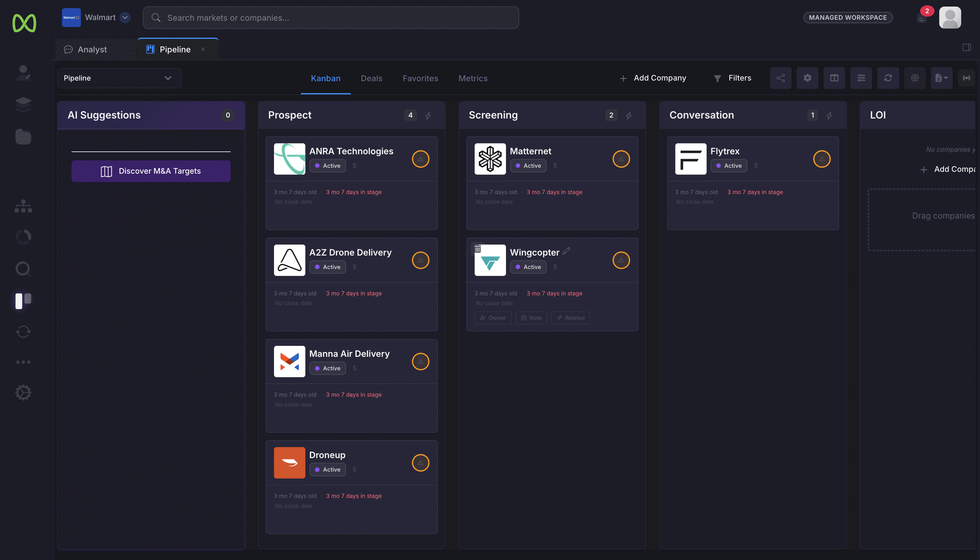Switch to the Analyst tab
980x560 pixels.
[x=86, y=49]
